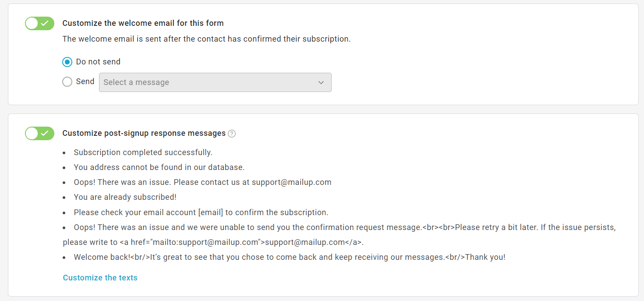Viewport: 644px width, 301px height.
Task: Click "Subscription completed successfully." message
Action: click(x=143, y=152)
